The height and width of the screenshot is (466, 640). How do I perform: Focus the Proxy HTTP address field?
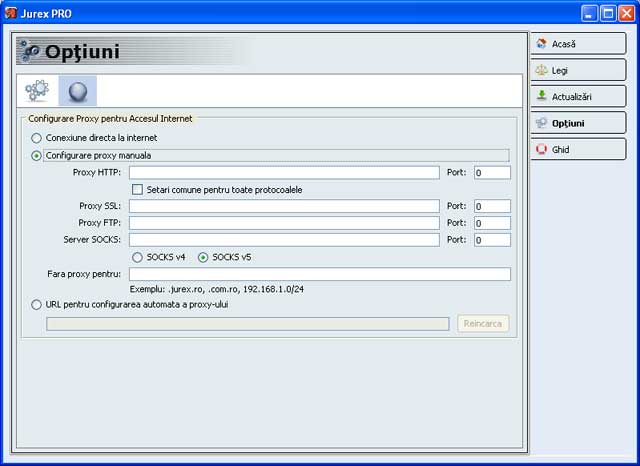tap(284, 173)
